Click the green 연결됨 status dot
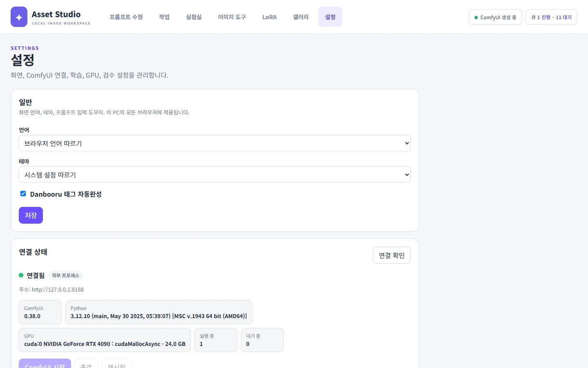 [21, 275]
